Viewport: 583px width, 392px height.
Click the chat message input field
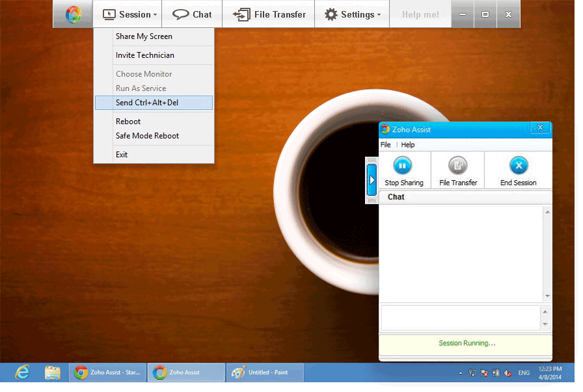click(459, 317)
